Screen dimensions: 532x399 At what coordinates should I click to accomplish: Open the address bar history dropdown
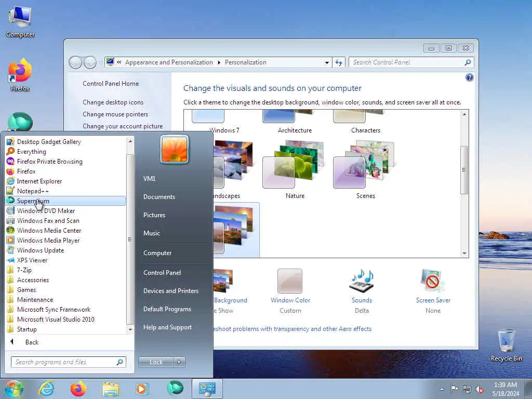(x=327, y=62)
